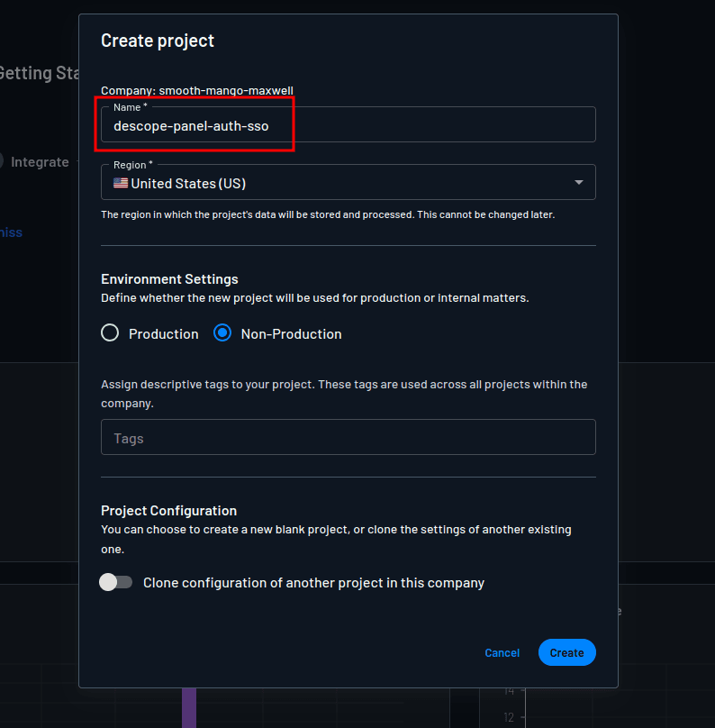Click the Create project dialog title
715x728 pixels.
158,41
